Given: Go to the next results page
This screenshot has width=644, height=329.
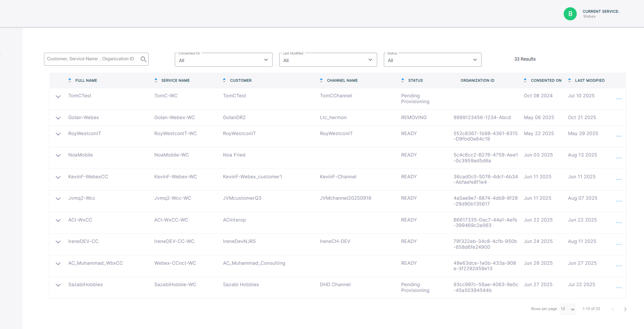Looking at the screenshot, I should (x=625, y=309).
